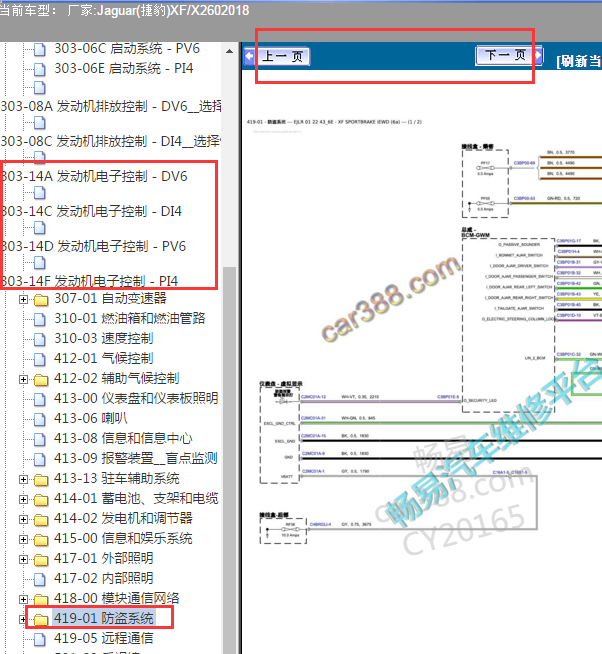Select 303-08A 发动机排放控制 - DV6 entry

[x=111, y=106]
